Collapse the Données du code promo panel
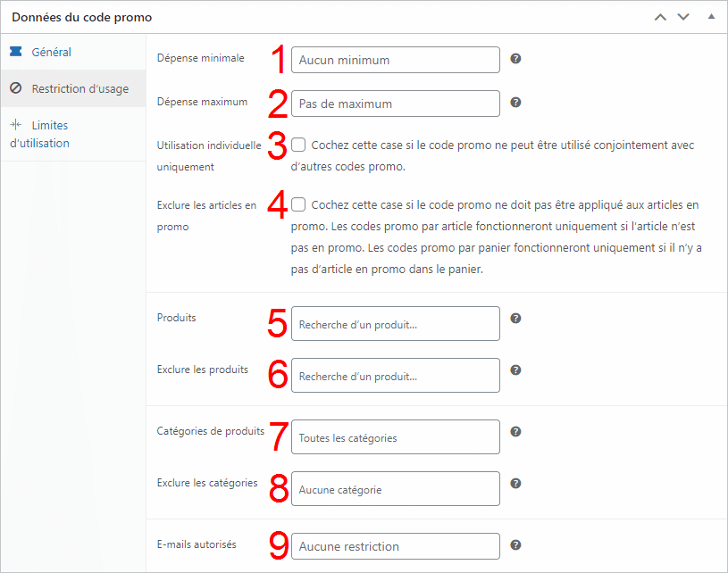Screen dimensions: 728x573 (711, 17)
